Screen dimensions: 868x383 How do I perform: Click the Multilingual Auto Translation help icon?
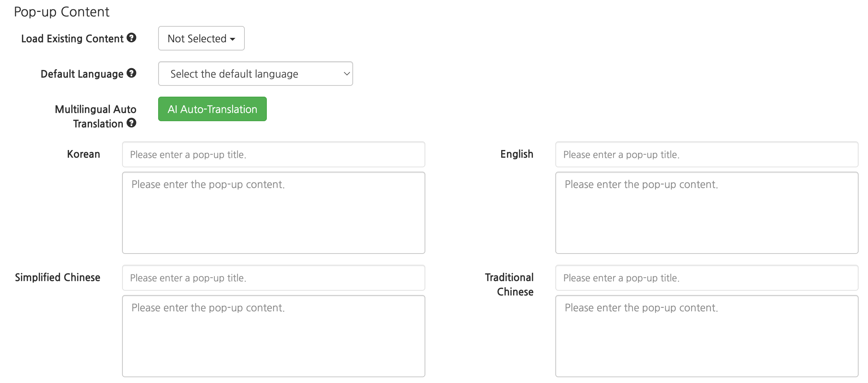point(131,123)
